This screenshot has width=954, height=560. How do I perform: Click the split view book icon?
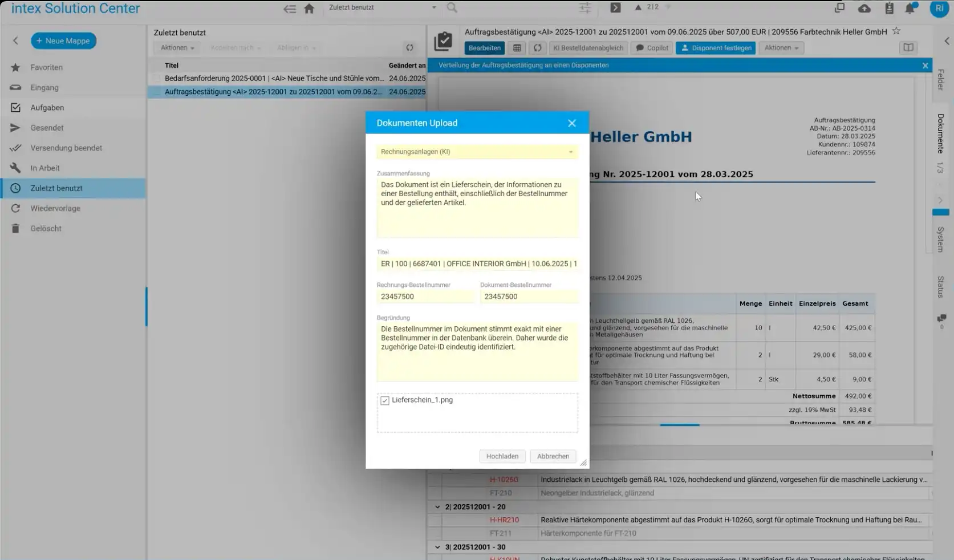[x=908, y=48]
